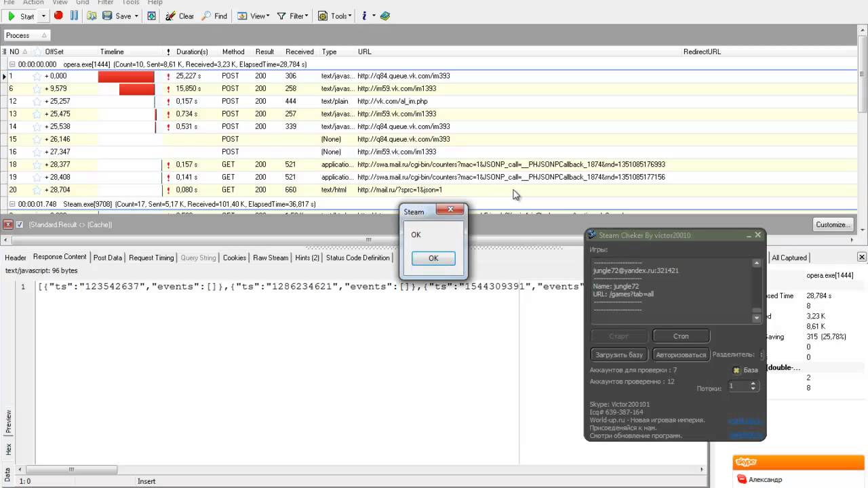The image size is (868, 488).
Task: Click OK in the Steam dialog
Action: [x=433, y=258]
